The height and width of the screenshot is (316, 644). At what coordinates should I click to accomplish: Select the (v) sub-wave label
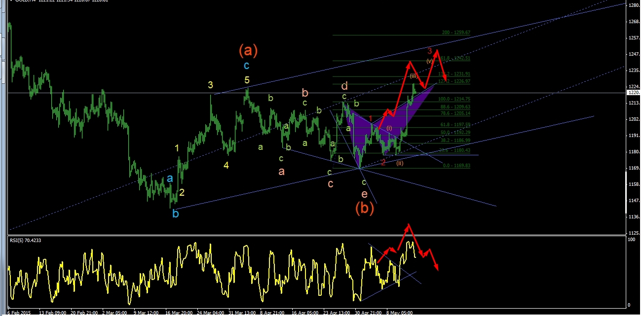tap(430, 61)
